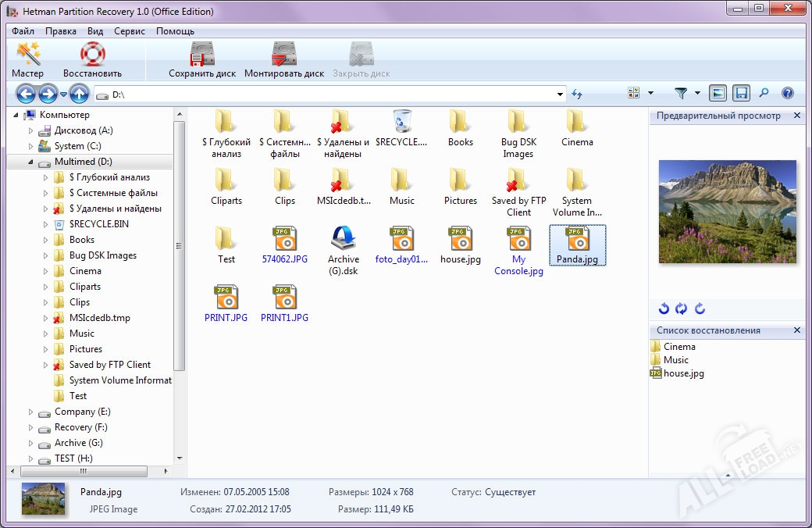Screen dimensions: 812x528
Task: Toggle the recovery list panel button
Action: 741,94
